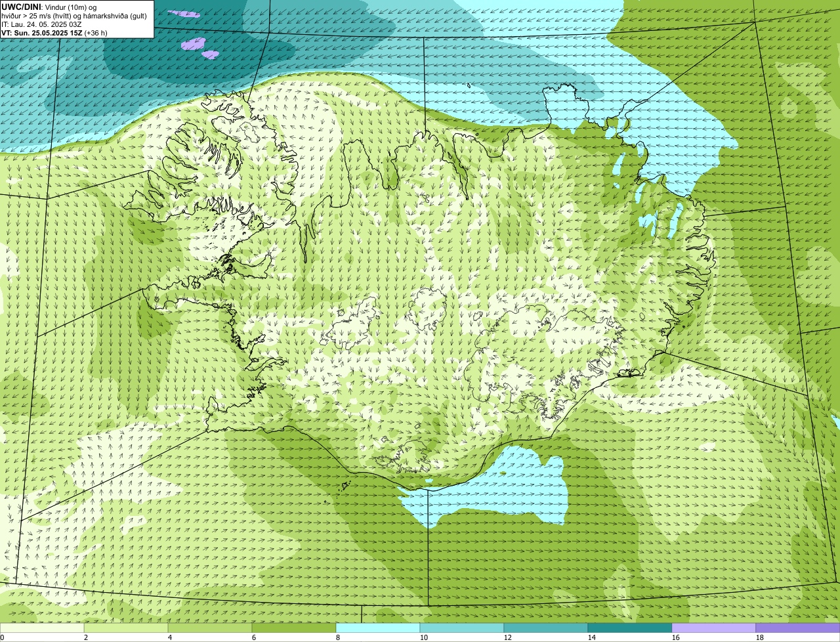
Task: Click the 6–8 m/s olive green legend swatch
Action: click(294, 628)
